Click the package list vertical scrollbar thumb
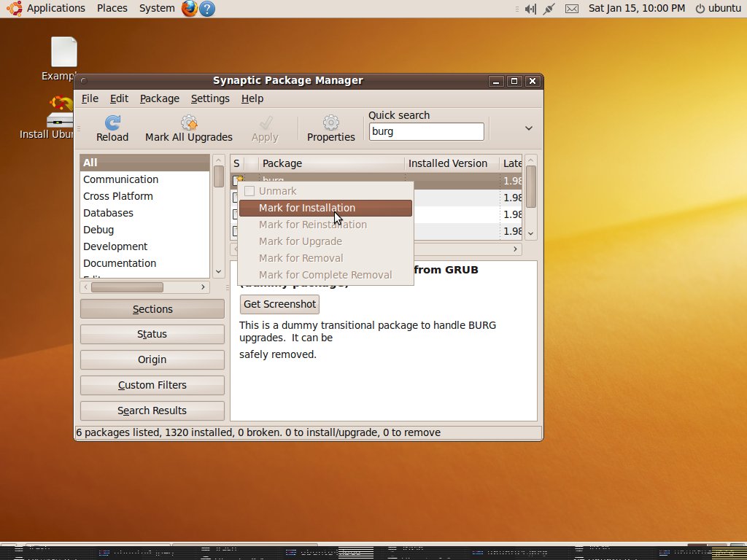 coord(531,187)
